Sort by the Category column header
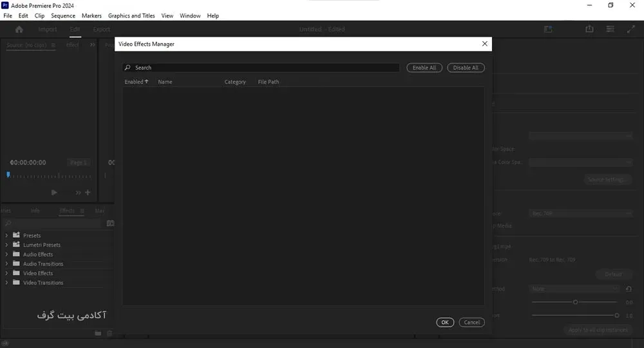Image resolution: width=644 pixels, height=348 pixels. [235, 82]
